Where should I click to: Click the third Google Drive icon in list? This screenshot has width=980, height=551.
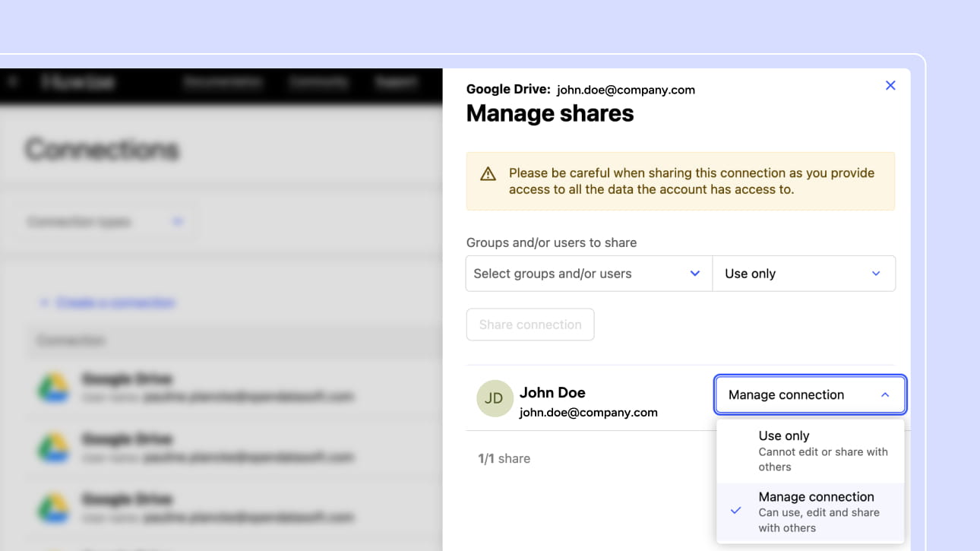tap(52, 508)
